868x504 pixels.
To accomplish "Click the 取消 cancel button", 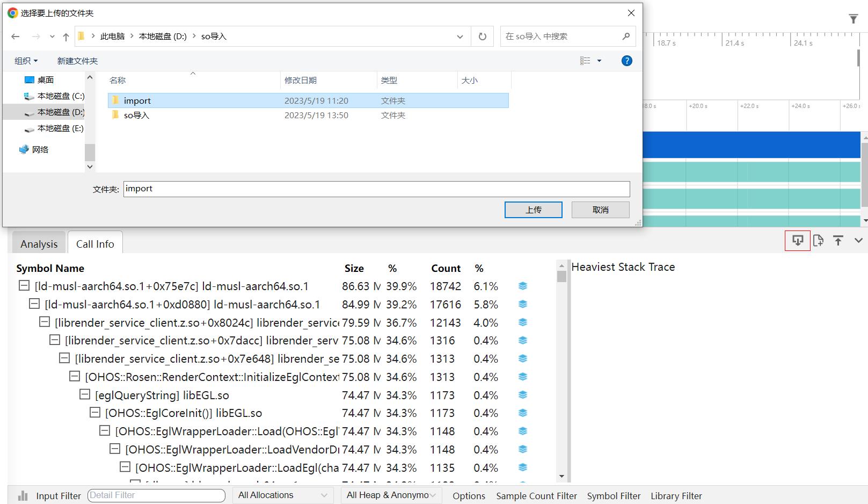I will pyautogui.click(x=600, y=210).
